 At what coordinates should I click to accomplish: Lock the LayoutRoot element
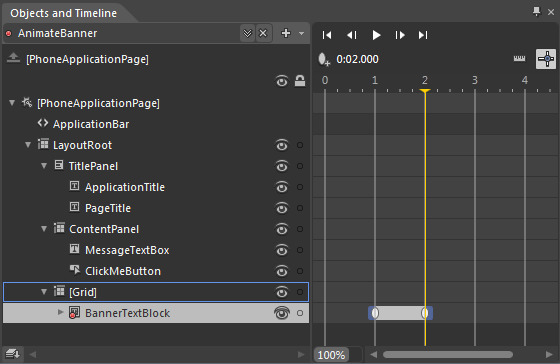click(300, 145)
